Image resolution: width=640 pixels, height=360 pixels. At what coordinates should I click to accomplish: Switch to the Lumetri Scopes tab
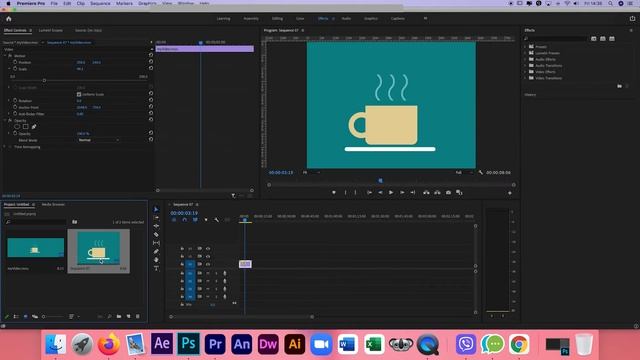click(x=51, y=30)
